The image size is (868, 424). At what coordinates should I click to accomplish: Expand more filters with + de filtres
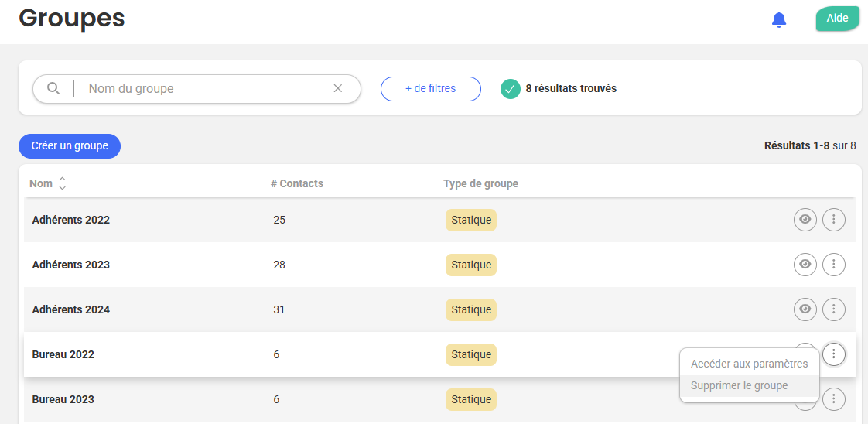[430, 89]
